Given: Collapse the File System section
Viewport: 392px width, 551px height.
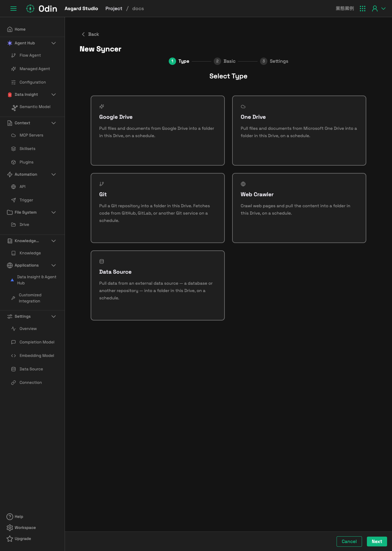Looking at the screenshot, I should (x=54, y=212).
